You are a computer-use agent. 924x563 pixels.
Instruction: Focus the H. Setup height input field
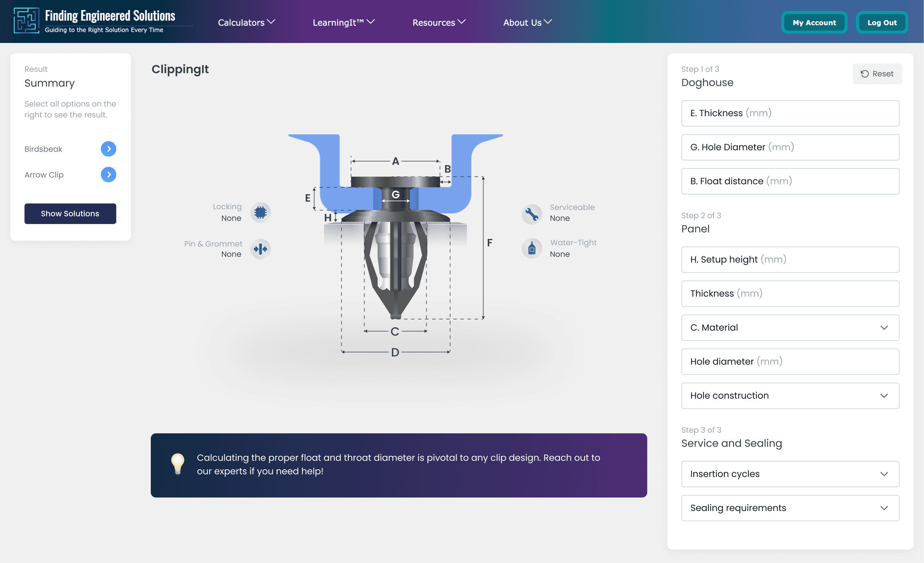click(x=790, y=260)
